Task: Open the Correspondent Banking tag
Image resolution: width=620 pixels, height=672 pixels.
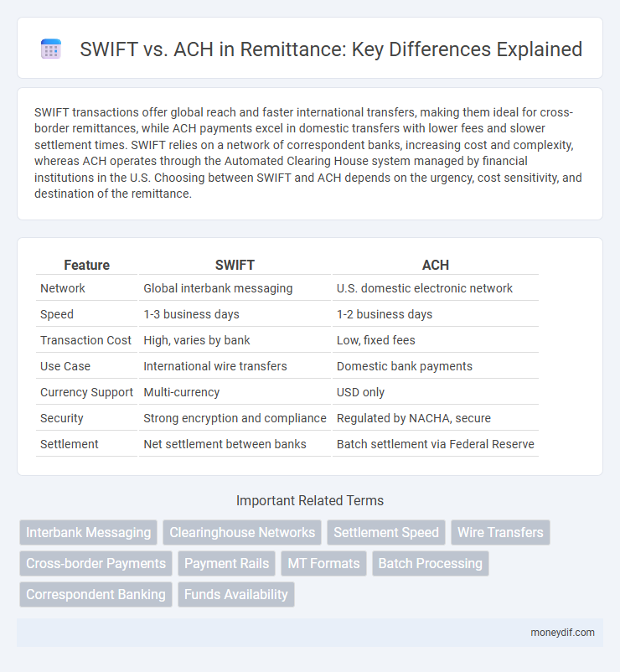Action: pyautogui.click(x=96, y=594)
